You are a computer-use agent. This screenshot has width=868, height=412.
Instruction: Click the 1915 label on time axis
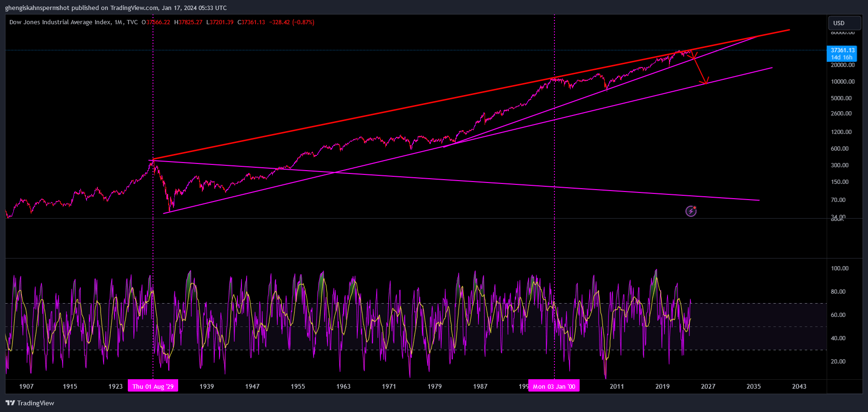tap(70, 386)
